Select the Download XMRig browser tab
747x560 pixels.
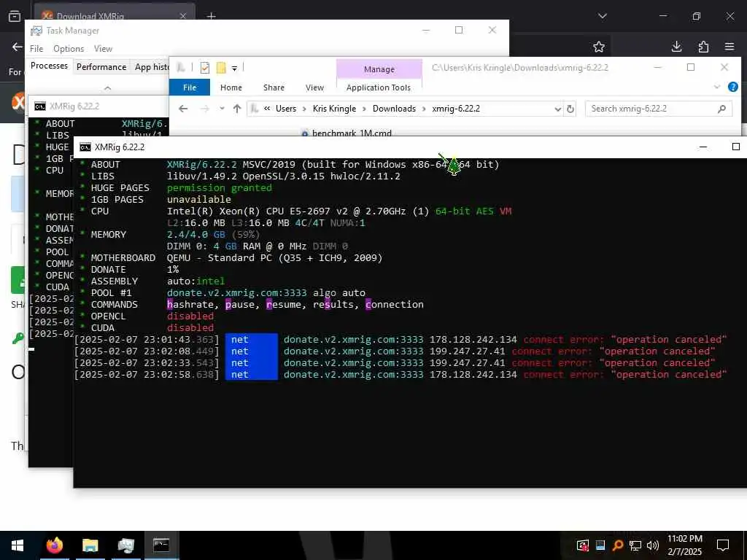tap(115, 15)
